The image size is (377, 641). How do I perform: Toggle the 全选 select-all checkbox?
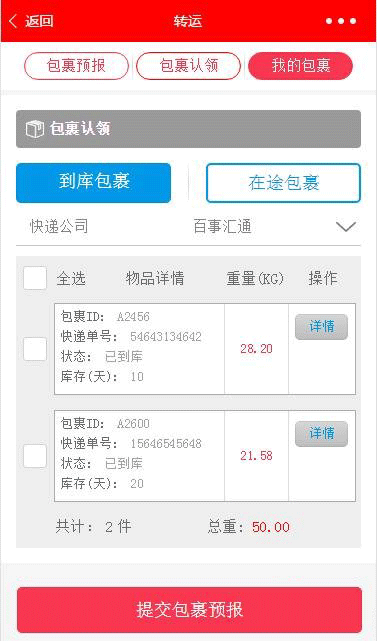pos(35,278)
